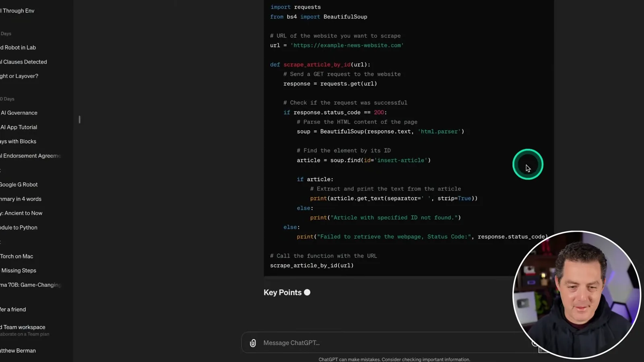644x362 pixels.
Task: Click the sidebar collapse handle bar
Action: coord(79,119)
